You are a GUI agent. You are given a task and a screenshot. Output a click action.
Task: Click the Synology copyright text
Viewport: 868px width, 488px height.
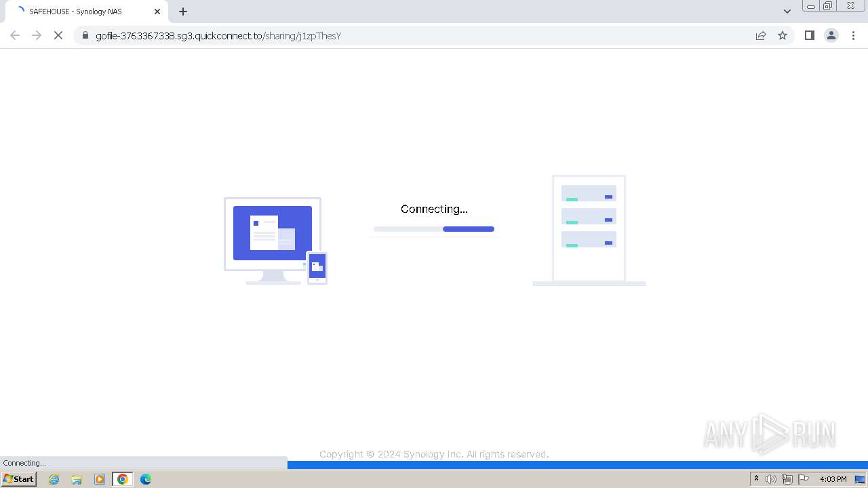[x=434, y=454]
